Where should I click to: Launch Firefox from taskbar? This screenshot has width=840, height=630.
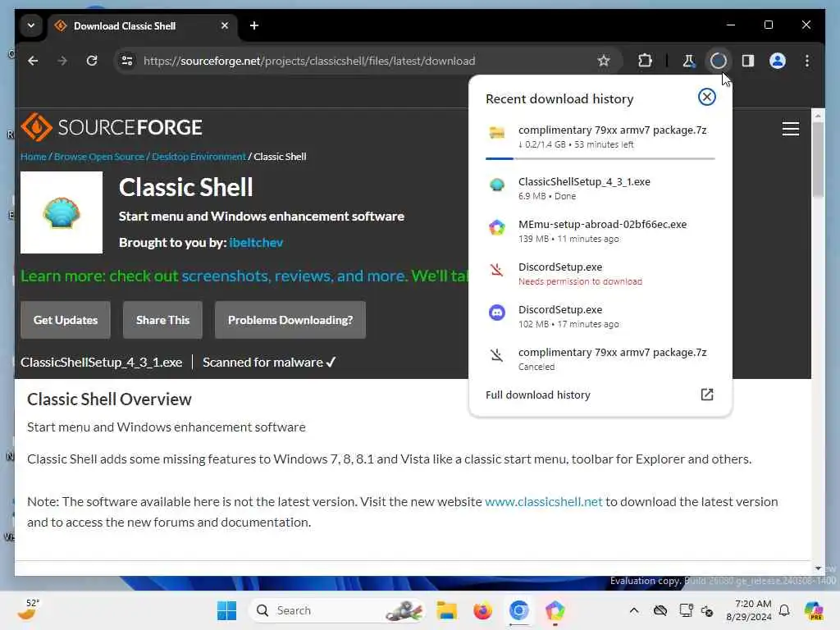pyautogui.click(x=482, y=610)
